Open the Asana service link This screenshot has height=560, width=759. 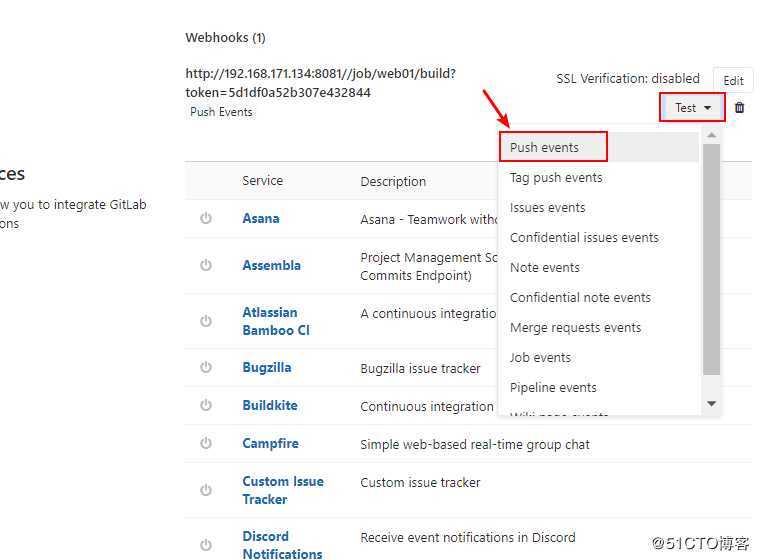point(261,218)
